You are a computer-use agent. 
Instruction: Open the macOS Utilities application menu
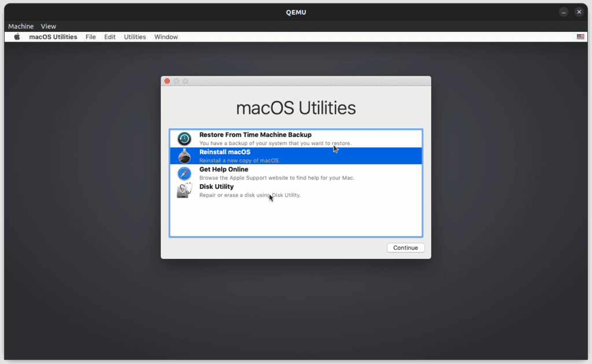pos(53,37)
